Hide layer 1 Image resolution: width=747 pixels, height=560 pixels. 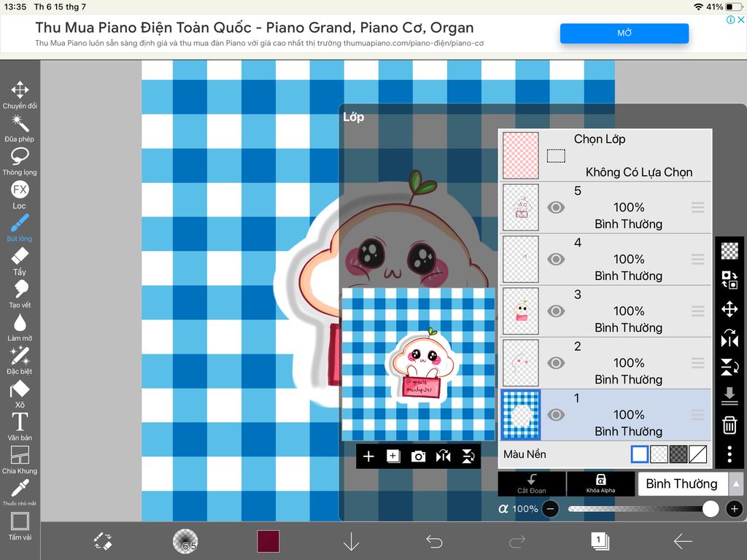coord(556,415)
